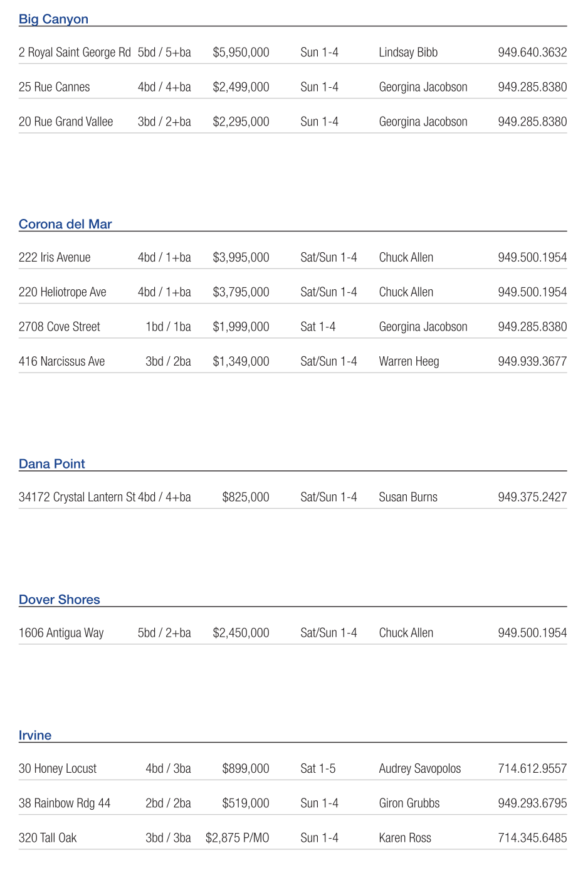Select the 1606 Antigua Way address
Image resolution: width=588 pixels, height=870 pixels.
coord(61,633)
